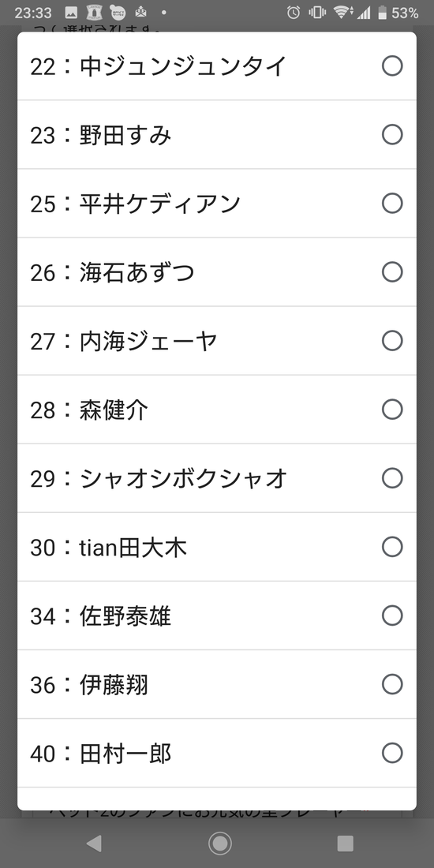Tap the Wi-Fi status icon

342,12
